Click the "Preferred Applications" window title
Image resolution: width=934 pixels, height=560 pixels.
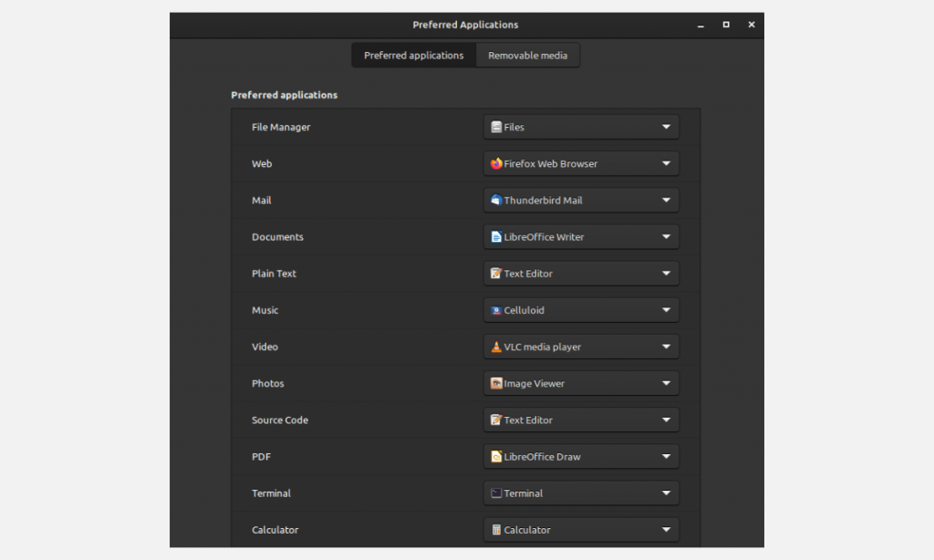tap(465, 25)
